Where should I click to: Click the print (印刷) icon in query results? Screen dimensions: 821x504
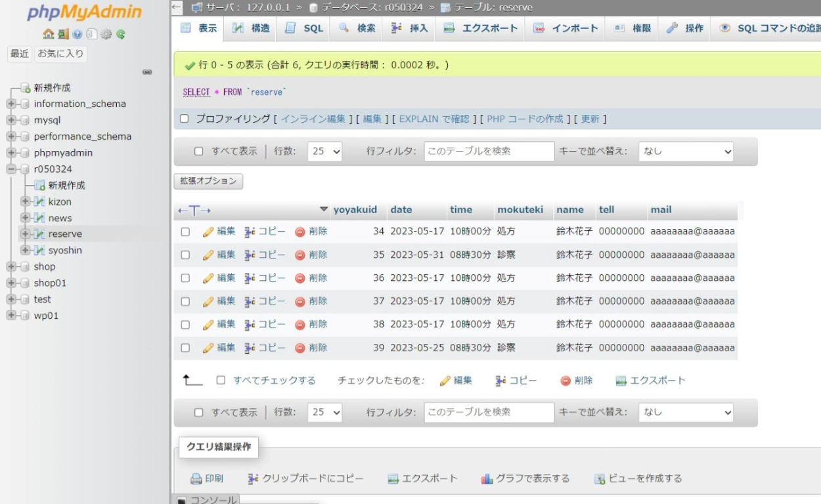pyautogui.click(x=196, y=478)
